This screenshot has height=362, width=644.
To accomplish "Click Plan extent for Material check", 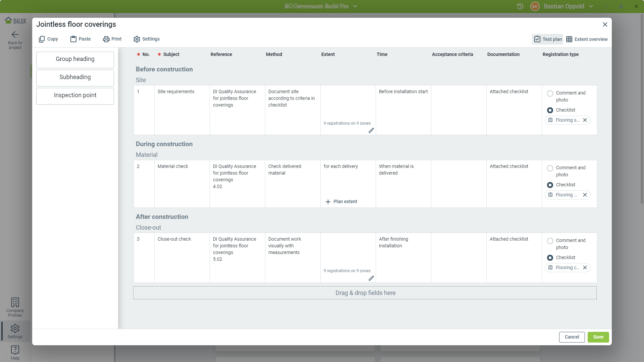I will tap(341, 202).
